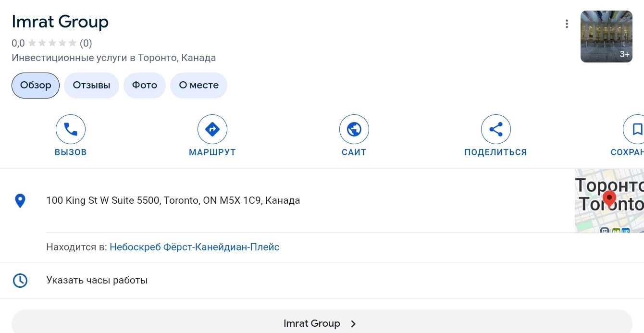644x333 pixels.
Task: Tap the Поделиться share icon
Action: pos(496,129)
